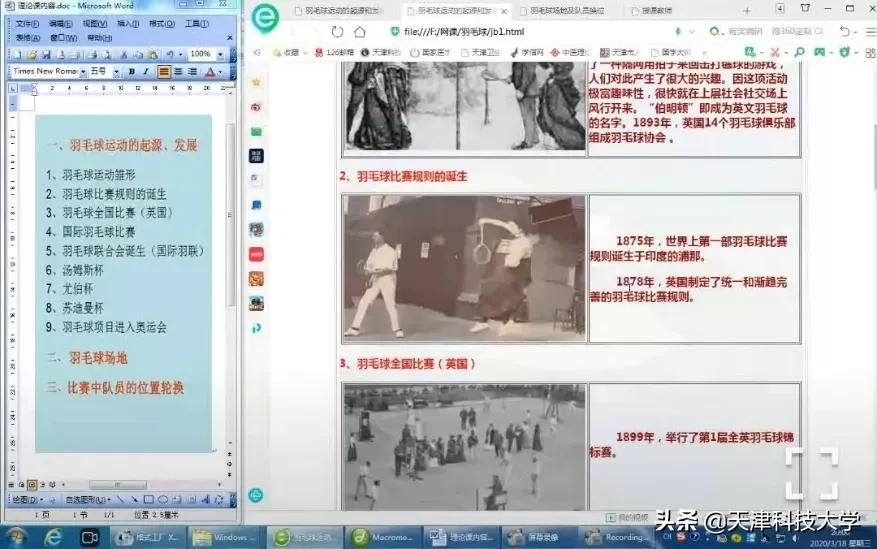877x549 pixels.
Task: Click the Font Color 'A' icon in Word
Action: [210, 72]
